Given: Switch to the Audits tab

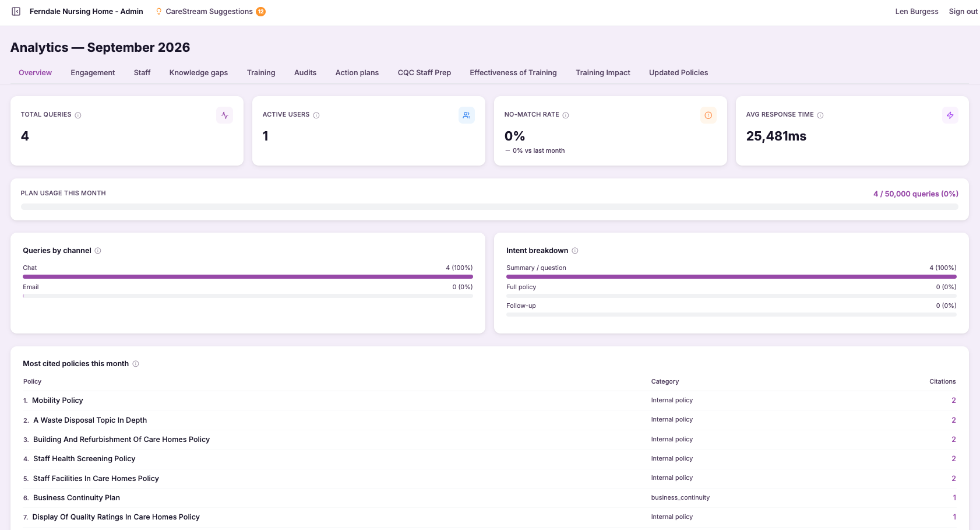Looking at the screenshot, I should click(x=305, y=73).
